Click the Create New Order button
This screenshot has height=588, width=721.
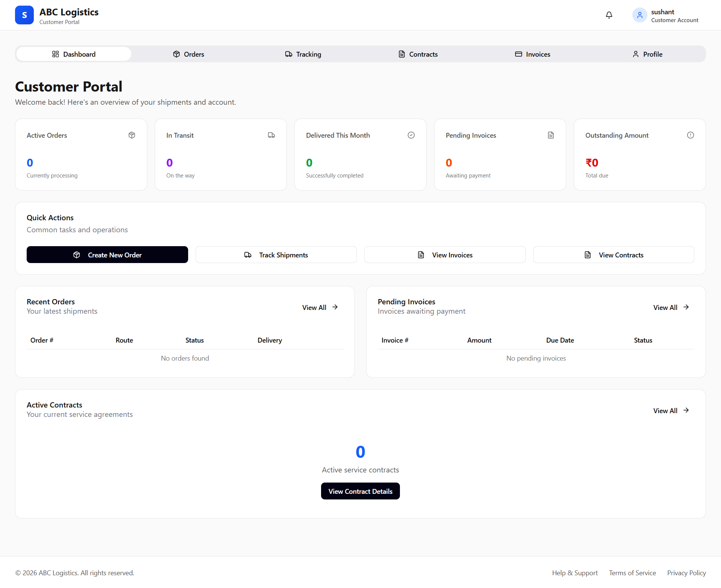point(107,255)
